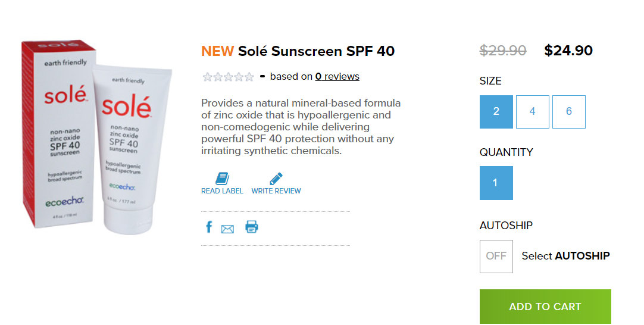This screenshot has height=325, width=644.
Task: Click the book icon above Read Label
Action: click(x=222, y=179)
